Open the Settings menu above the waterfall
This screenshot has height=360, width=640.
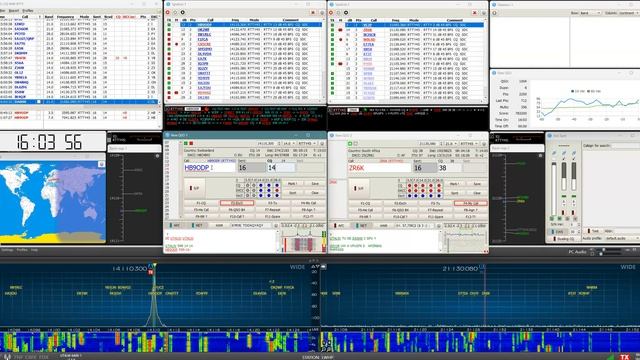click(x=7, y=250)
